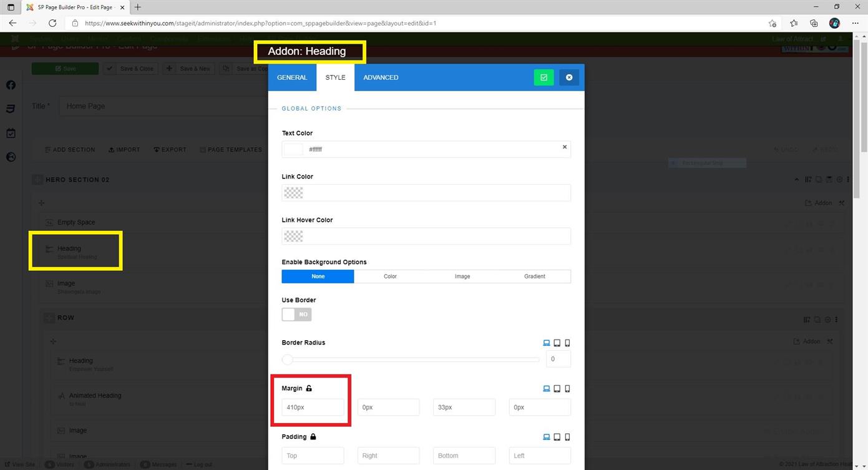Refresh the browser page
This screenshot has width=868, height=470.
(52, 23)
